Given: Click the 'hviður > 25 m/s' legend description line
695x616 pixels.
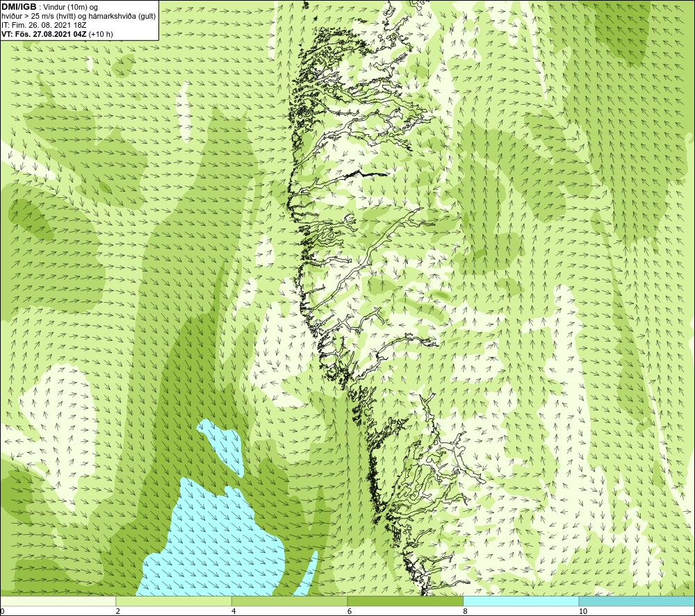Looking at the screenshot, I should point(79,17).
